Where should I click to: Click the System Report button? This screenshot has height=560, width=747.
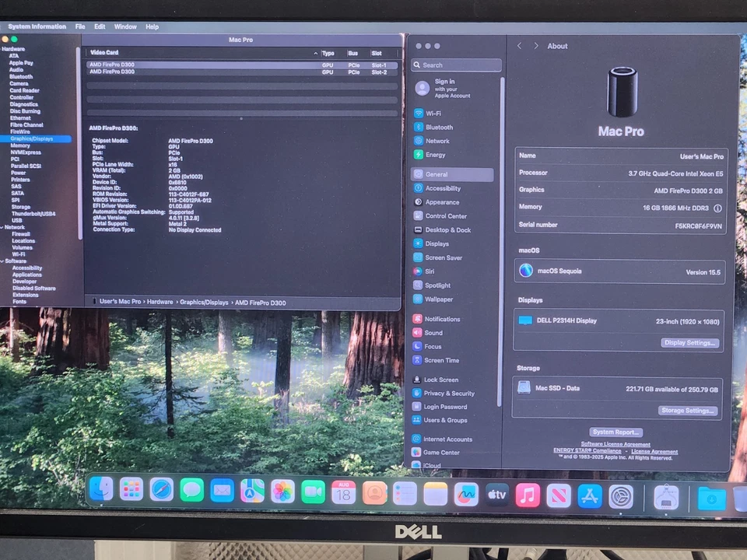tap(615, 432)
